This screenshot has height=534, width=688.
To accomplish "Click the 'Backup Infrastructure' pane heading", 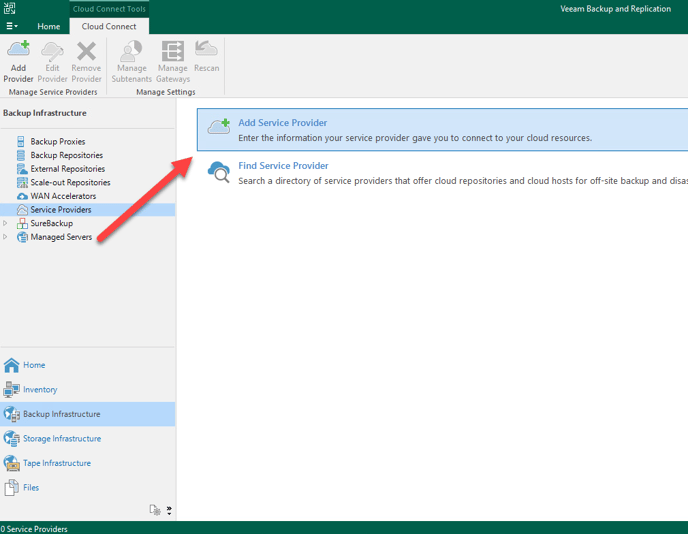I will point(45,113).
